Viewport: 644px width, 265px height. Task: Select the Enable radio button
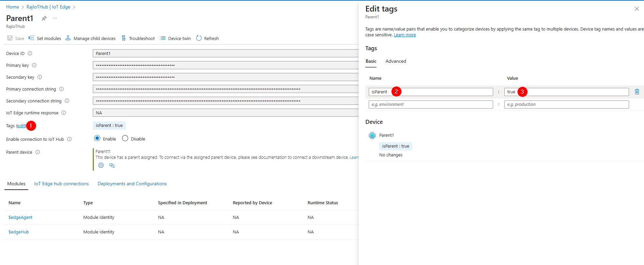tap(97, 138)
